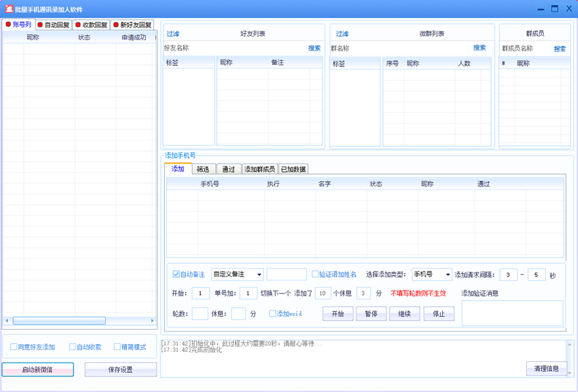Screen dimensions: 578x392
Task: Enable the 验证语加姓名 checkbox
Action: 315,274
